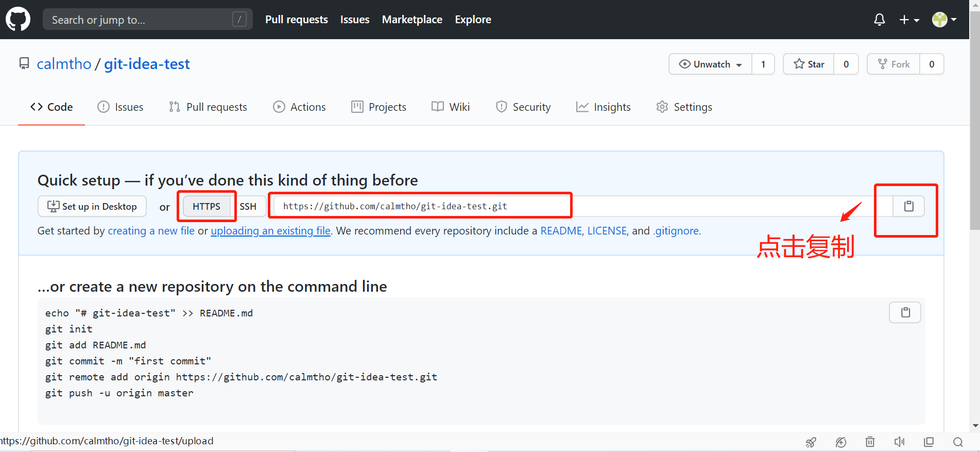This screenshot has width=980, height=452.
Task: Switch to the repository Issues tab
Action: tap(121, 107)
